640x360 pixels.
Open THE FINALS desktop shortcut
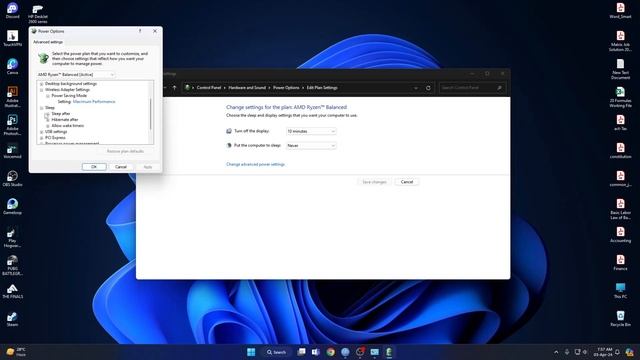tap(12, 291)
